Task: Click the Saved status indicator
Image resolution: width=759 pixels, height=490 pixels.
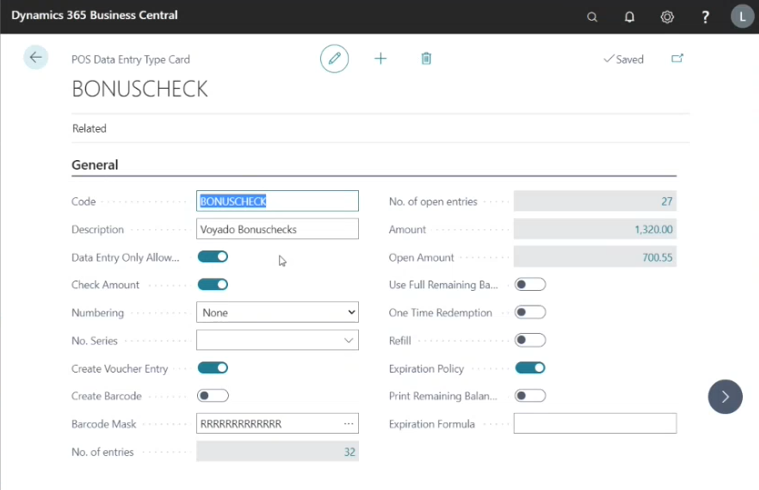Action: [623, 59]
